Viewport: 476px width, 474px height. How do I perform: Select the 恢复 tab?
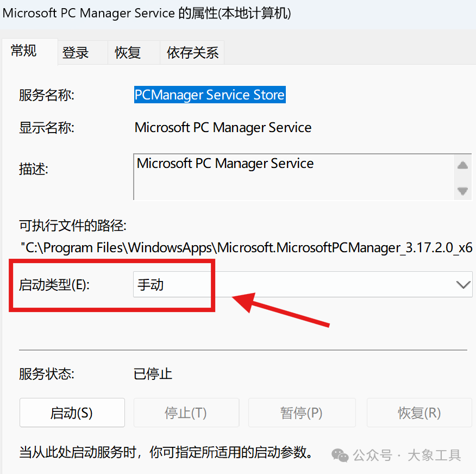coord(128,53)
